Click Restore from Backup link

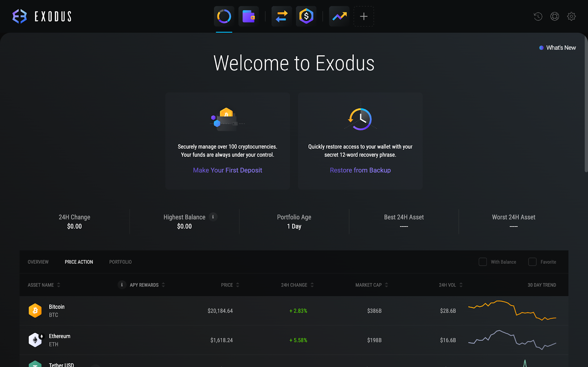[360, 170]
